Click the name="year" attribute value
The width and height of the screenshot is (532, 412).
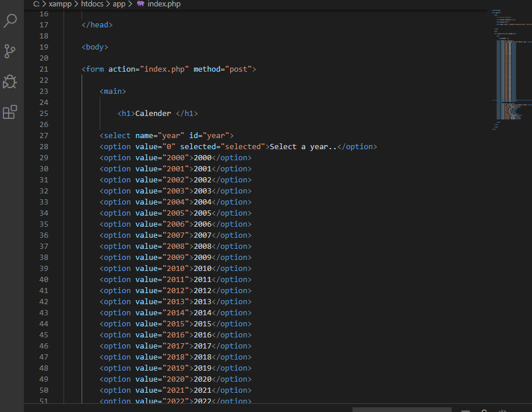point(171,136)
